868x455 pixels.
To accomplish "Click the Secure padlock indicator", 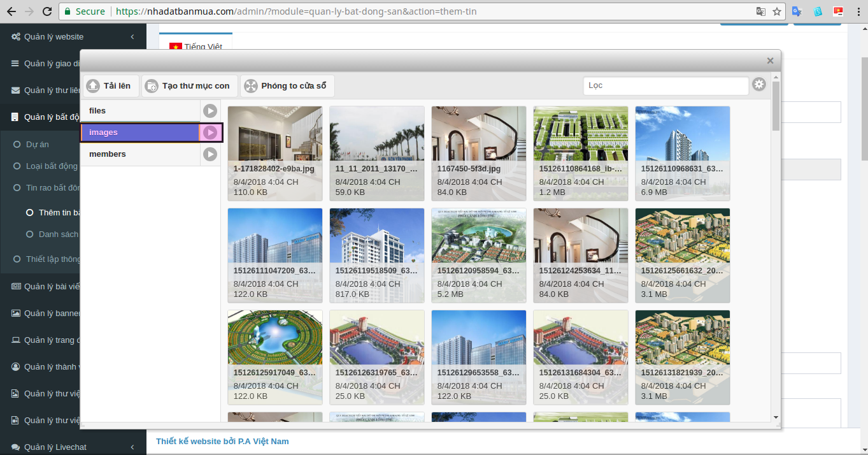I will click(84, 11).
